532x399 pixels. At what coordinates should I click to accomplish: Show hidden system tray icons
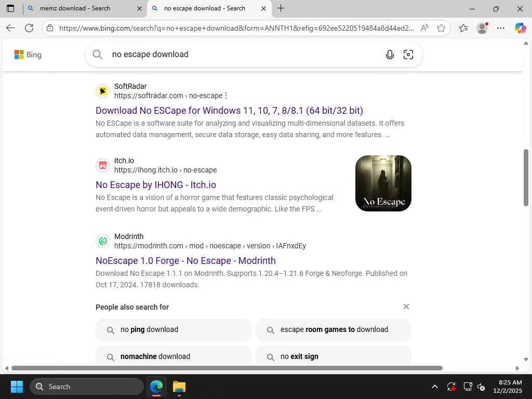[435, 387]
